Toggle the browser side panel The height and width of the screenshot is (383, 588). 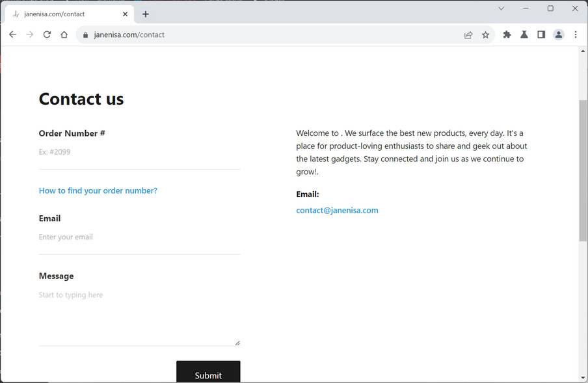coord(541,34)
